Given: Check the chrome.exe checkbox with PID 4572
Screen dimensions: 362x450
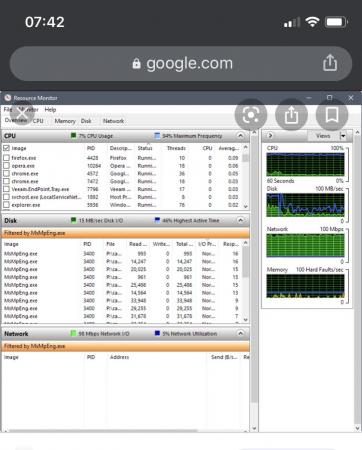Looking at the screenshot, I should click(6, 173).
